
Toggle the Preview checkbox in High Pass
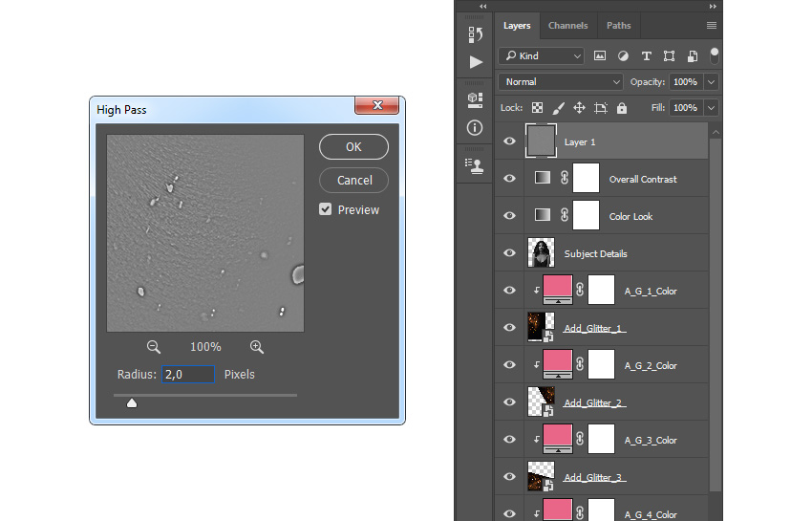tap(325, 209)
